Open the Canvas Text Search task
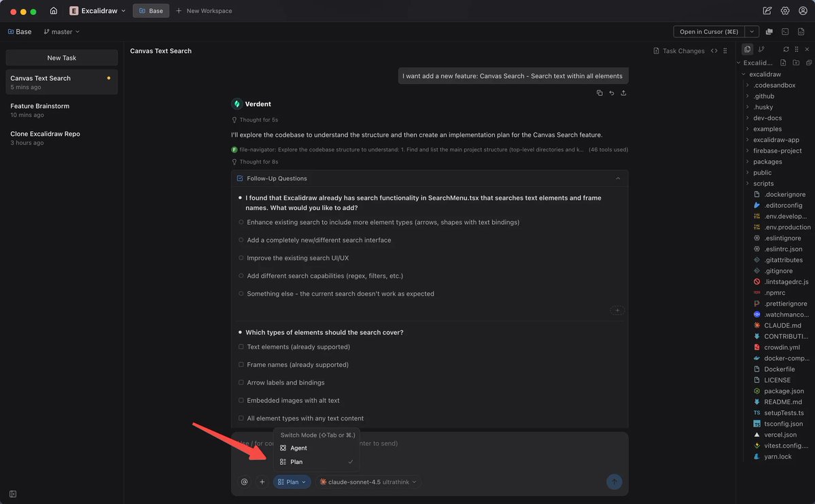Viewport: 815px width, 504px height. point(61,82)
